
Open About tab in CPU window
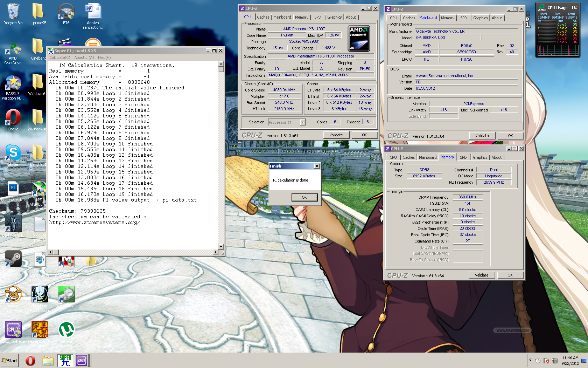click(351, 17)
